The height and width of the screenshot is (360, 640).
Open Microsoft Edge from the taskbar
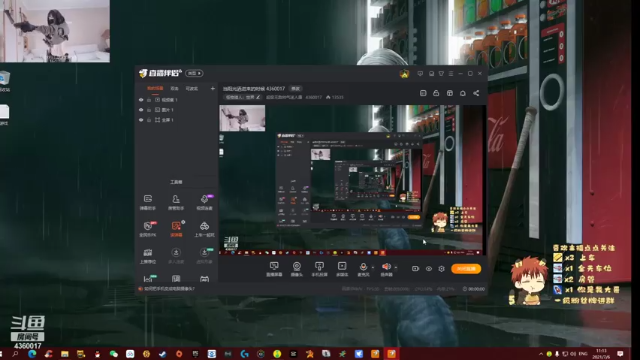32,354
